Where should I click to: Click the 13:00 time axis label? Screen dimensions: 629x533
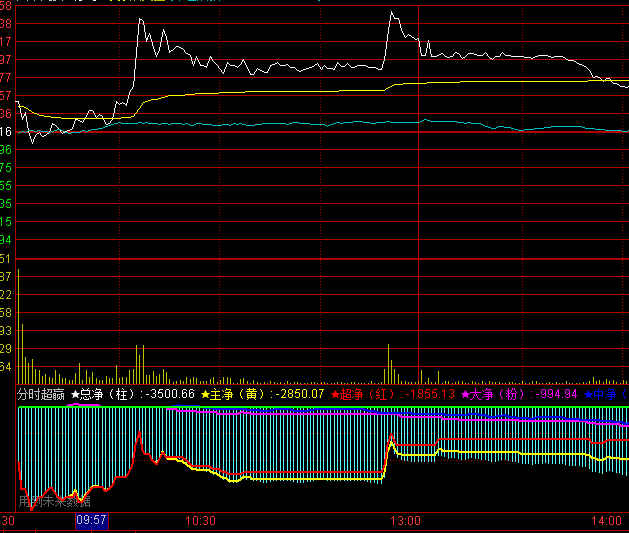point(405,521)
